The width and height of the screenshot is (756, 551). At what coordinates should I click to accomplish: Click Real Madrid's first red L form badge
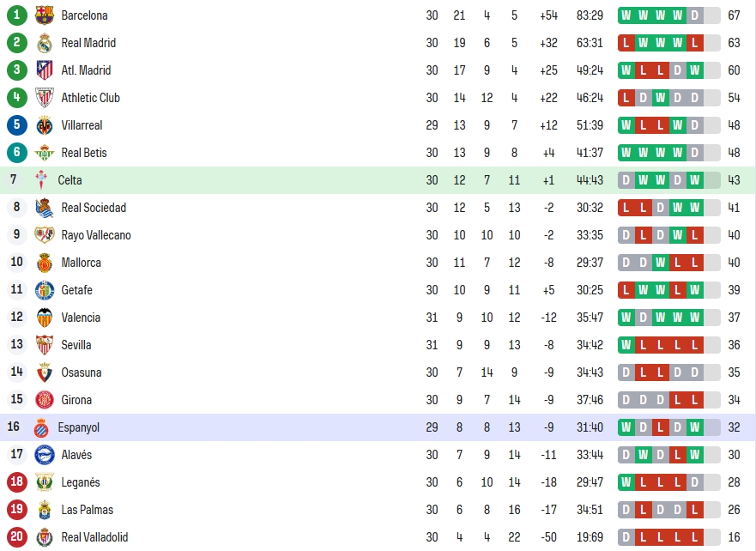626,43
